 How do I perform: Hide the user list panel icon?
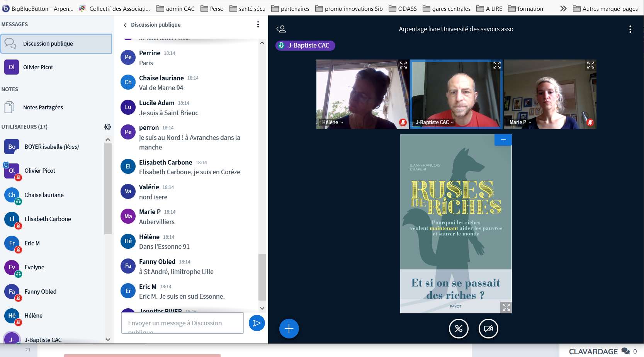click(281, 29)
